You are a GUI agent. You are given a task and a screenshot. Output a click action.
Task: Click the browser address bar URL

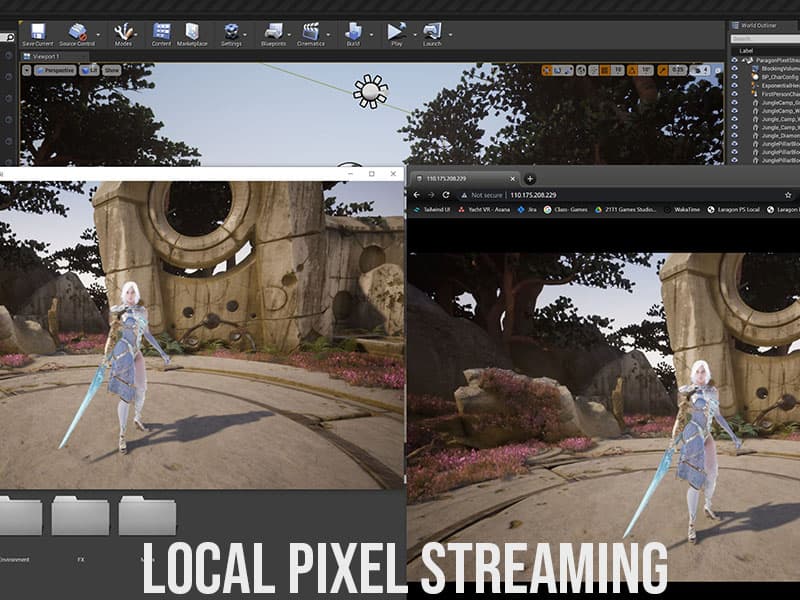coord(533,195)
